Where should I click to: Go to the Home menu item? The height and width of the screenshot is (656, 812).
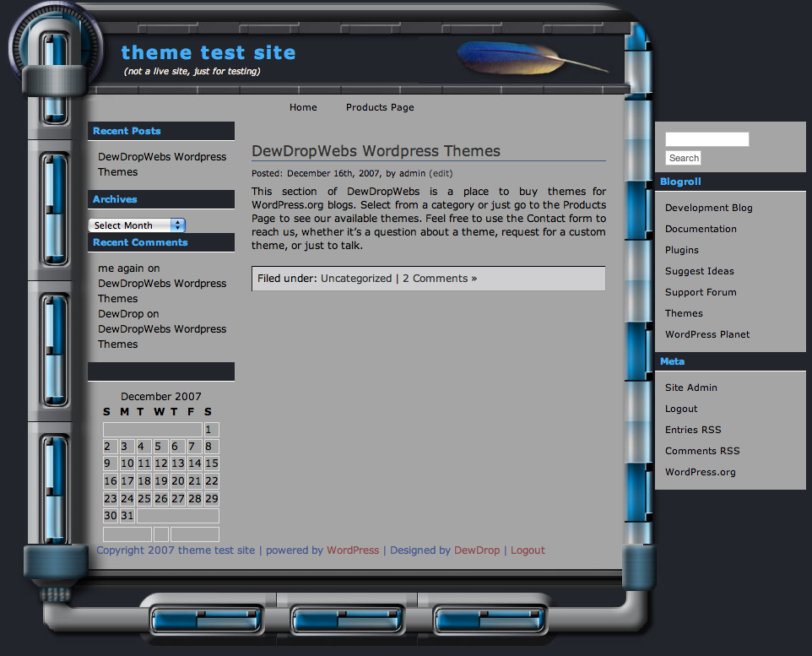pos(303,107)
